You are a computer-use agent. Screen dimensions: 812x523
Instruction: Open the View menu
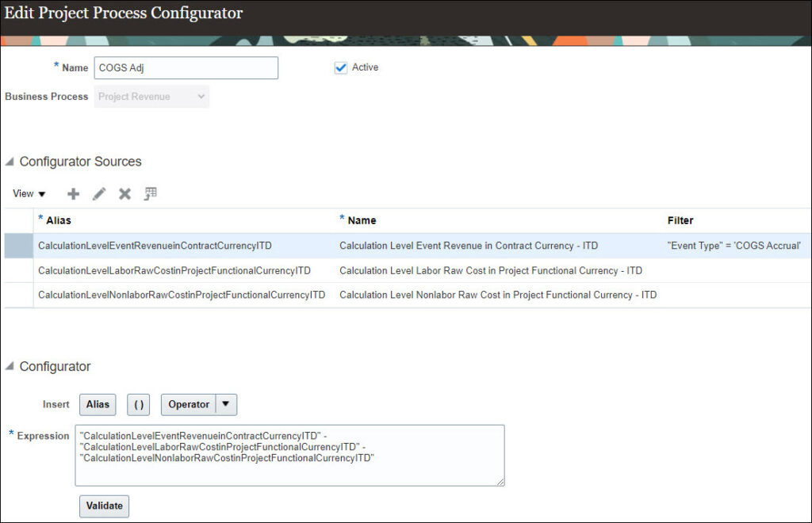click(x=29, y=194)
